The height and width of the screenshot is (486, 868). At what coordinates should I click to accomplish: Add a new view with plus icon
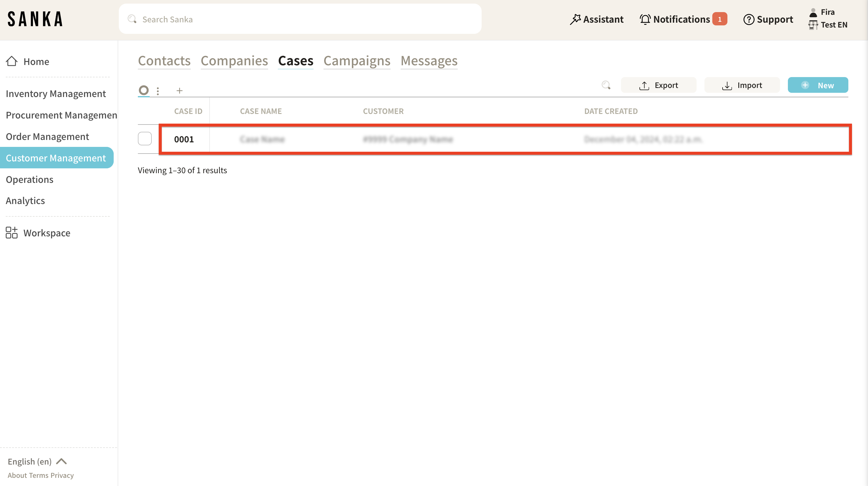coord(180,91)
